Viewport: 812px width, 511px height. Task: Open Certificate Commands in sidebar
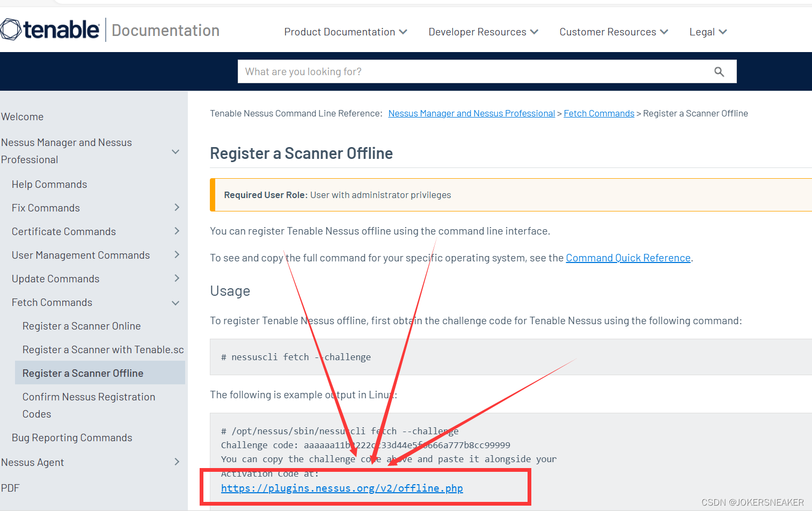click(x=64, y=231)
